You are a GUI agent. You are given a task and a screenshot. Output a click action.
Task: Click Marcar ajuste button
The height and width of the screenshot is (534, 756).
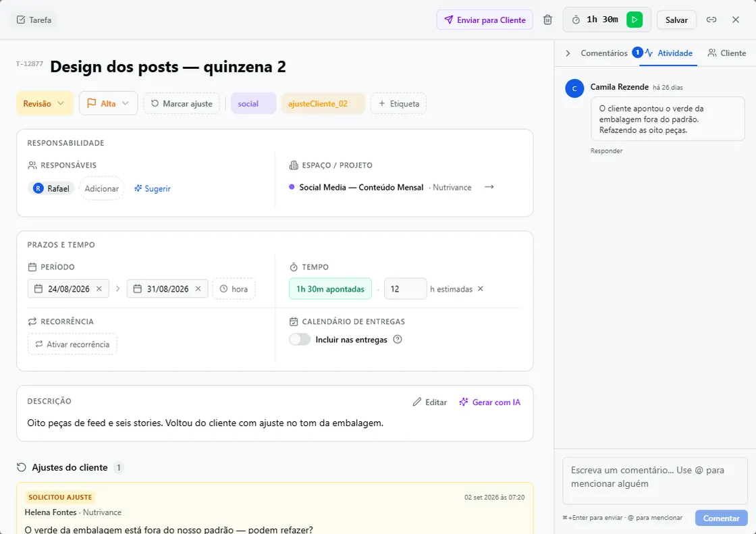(182, 103)
